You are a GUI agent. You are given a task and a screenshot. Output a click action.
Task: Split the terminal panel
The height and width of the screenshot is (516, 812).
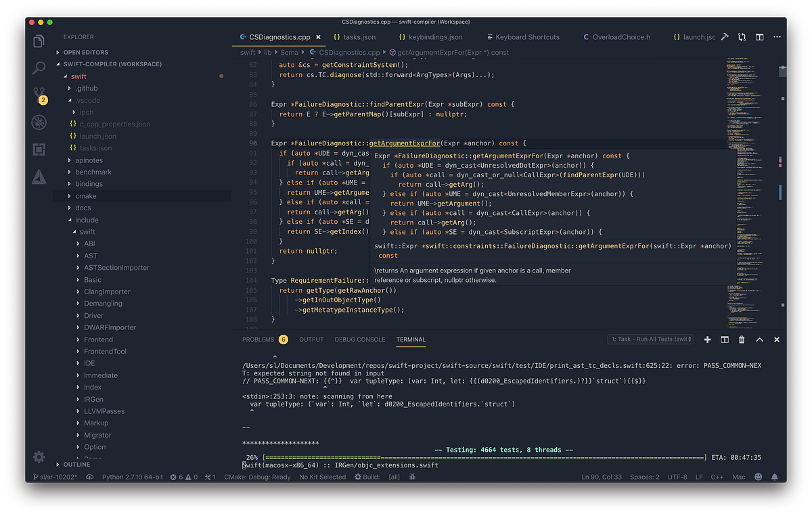[x=725, y=339]
